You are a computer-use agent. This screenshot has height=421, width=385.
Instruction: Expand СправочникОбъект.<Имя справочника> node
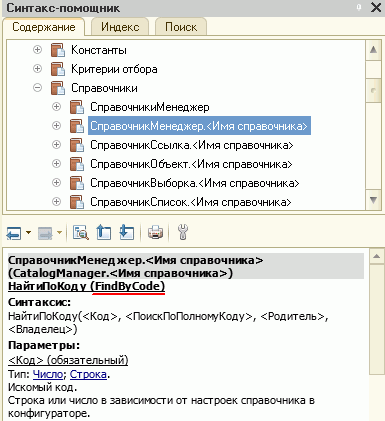click(57, 164)
